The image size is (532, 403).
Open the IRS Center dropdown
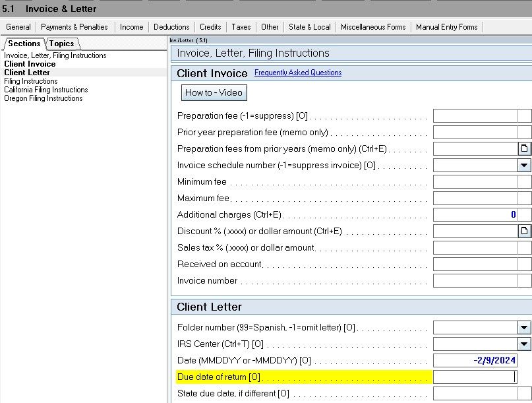click(524, 344)
